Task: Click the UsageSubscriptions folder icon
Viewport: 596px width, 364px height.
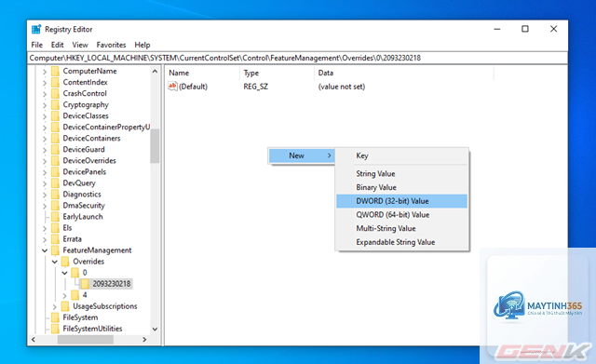Action: point(65,306)
